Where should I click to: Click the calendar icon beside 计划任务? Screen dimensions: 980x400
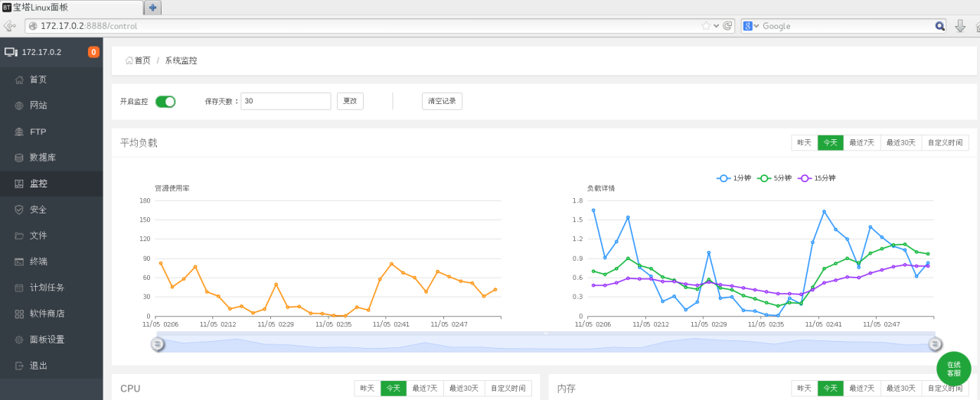18,288
